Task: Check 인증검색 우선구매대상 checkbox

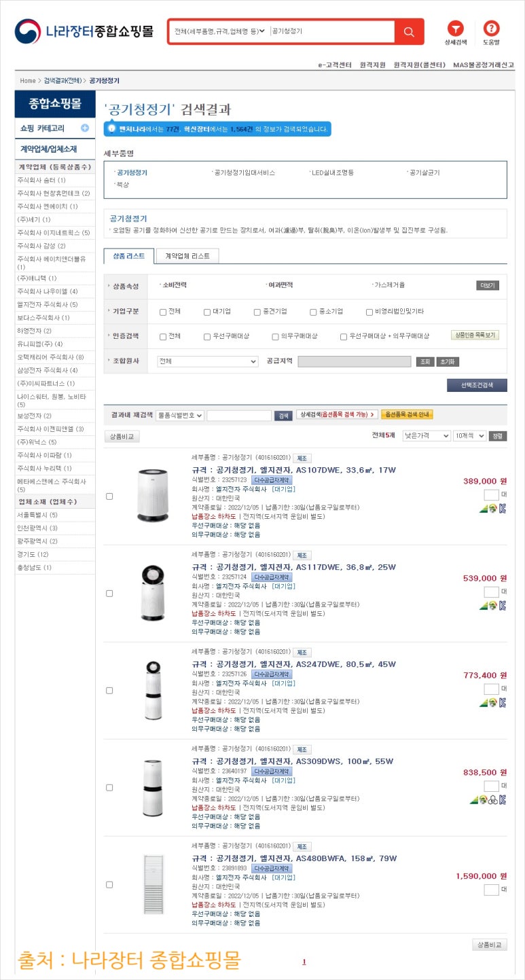Action: point(207,337)
